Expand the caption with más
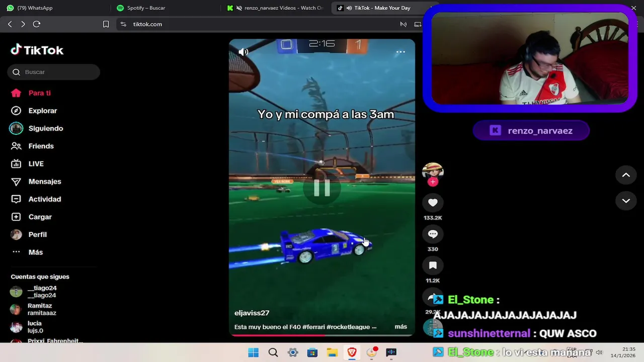644x362 pixels. point(401,327)
